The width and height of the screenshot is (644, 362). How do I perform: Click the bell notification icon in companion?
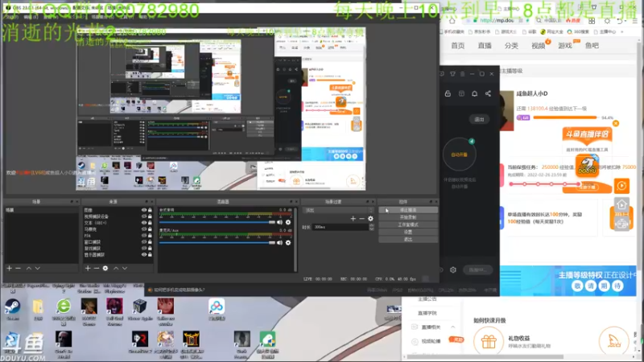click(x=474, y=93)
